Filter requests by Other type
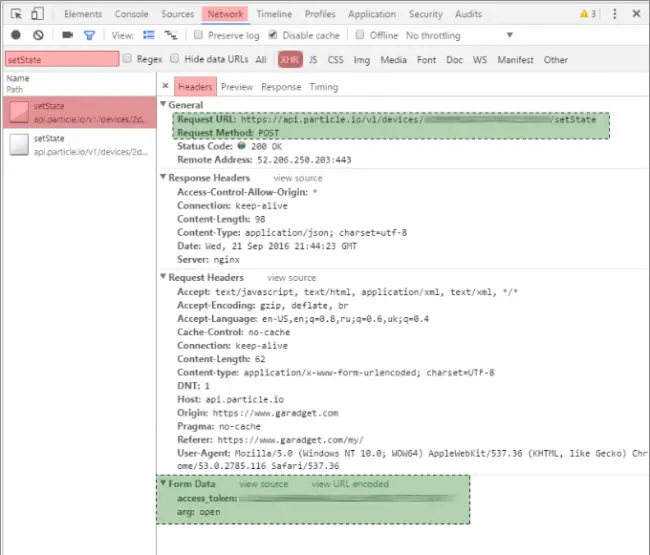Screen dimensions: 650x555 (555, 60)
